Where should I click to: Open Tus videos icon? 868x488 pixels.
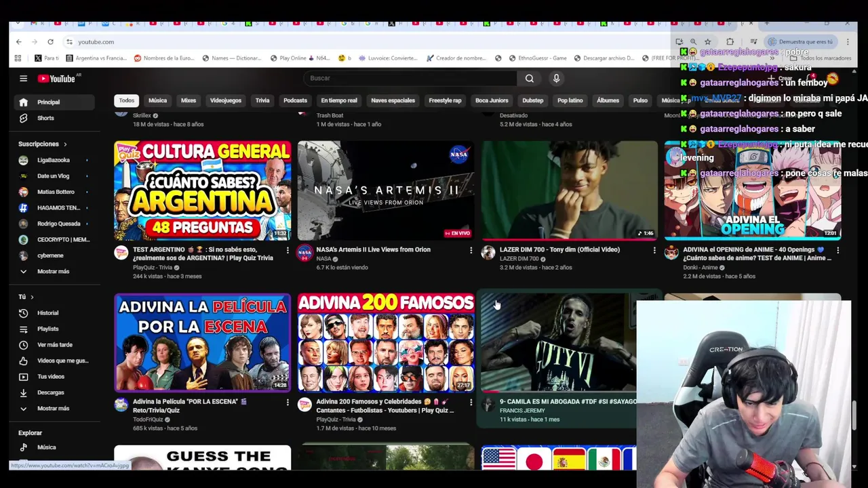click(23, 377)
